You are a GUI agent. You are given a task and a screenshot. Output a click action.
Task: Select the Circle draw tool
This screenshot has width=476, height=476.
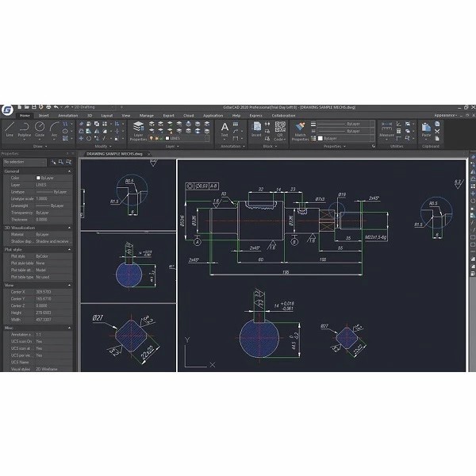tap(40, 129)
